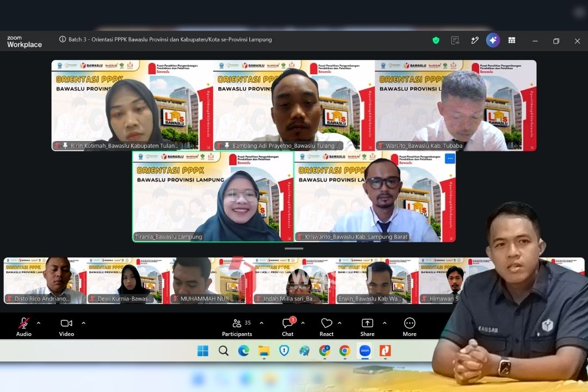Image resolution: width=588 pixels, height=392 pixels.
Task: Select Warsito_Bawaslu Kab. Tubaba video tile
Action: [456, 106]
